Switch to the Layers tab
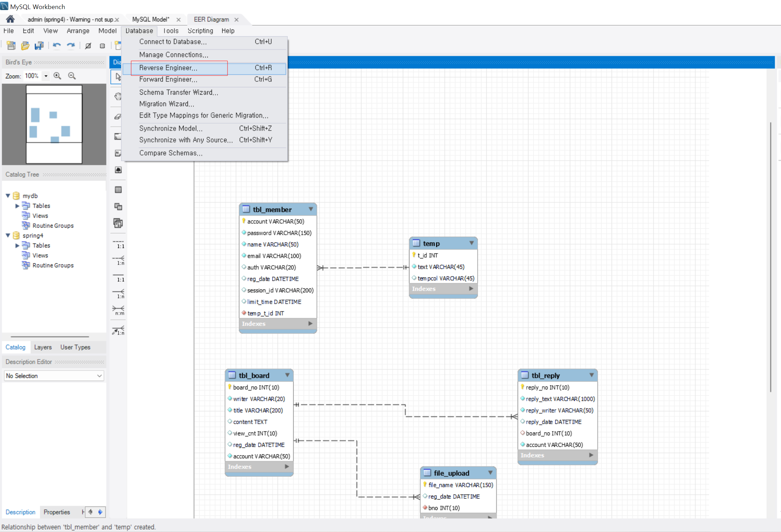 point(43,347)
